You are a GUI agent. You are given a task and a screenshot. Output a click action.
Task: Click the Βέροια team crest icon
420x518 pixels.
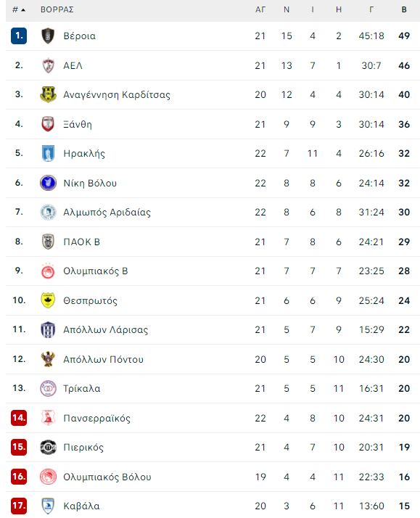coord(48,36)
